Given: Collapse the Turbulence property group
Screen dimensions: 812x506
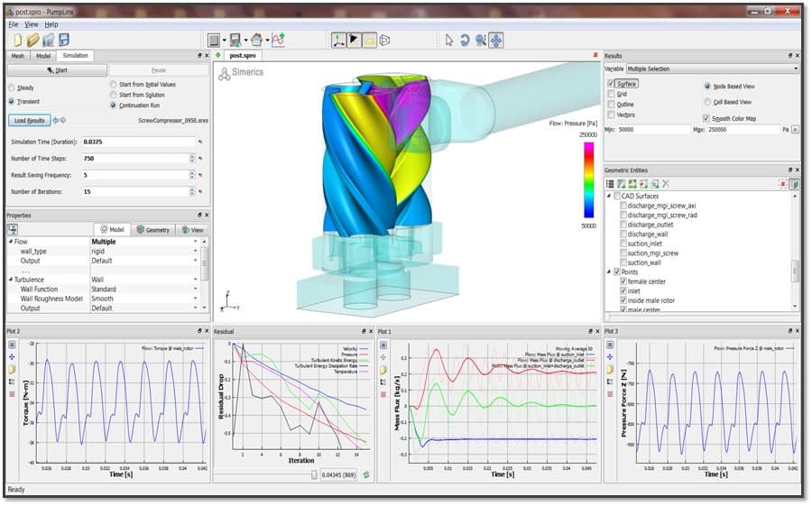Looking at the screenshot, I should (10, 279).
